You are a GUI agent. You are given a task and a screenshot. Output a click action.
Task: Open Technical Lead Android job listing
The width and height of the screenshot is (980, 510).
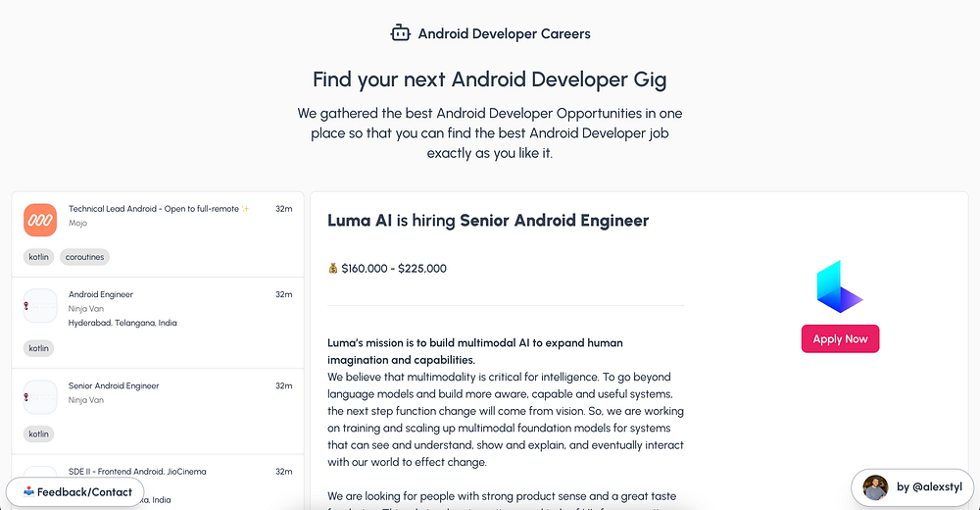(159, 209)
